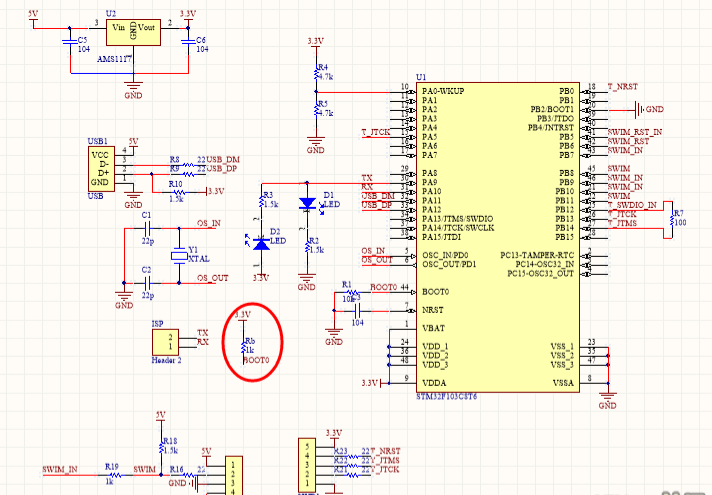Screen dimensions: 712x495
Task: Click the PA0-WKUP pin name
Action: tap(443, 91)
